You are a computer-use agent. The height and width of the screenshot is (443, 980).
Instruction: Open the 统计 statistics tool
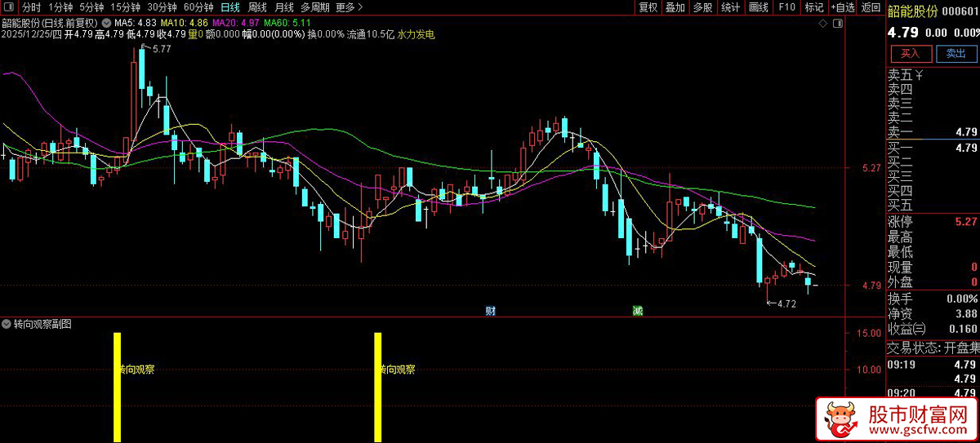[x=731, y=7]
